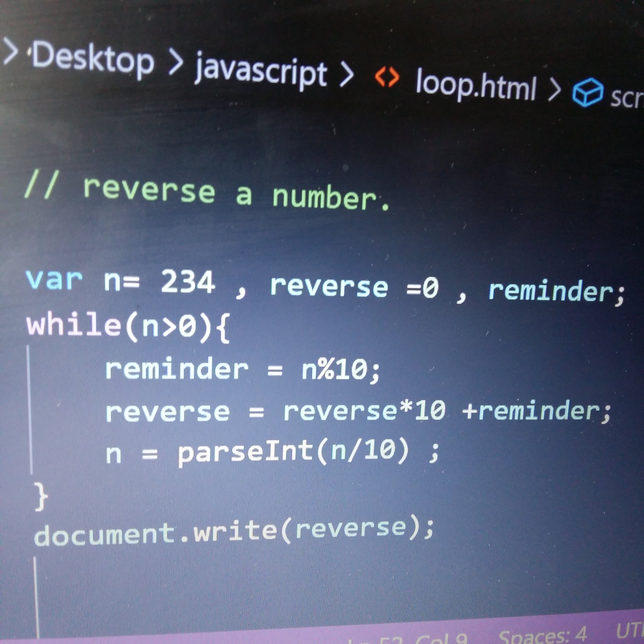The height and width of the screenshot is (644, 644).
Task: Click 'reverse =0' declaration
Action: click(354, 287)
